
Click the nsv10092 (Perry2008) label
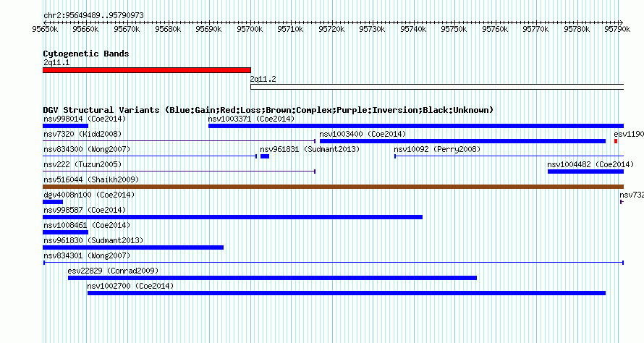[437, 149]
